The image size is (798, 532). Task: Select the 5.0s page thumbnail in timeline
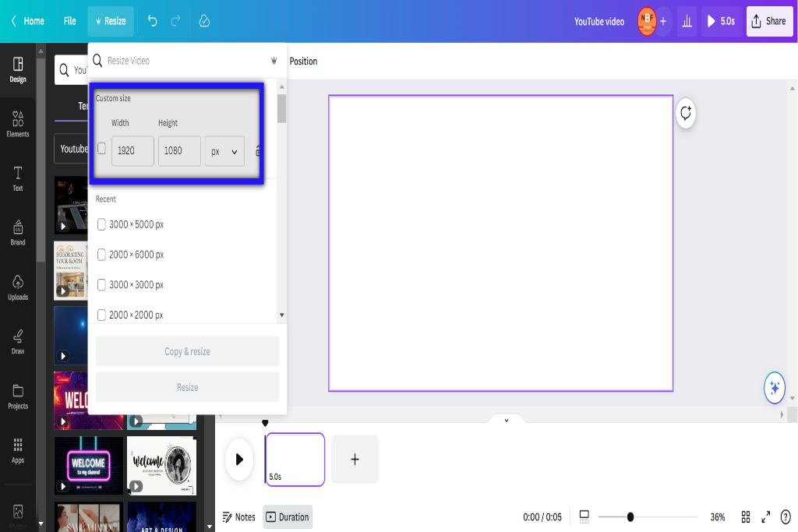click(295, 460)
